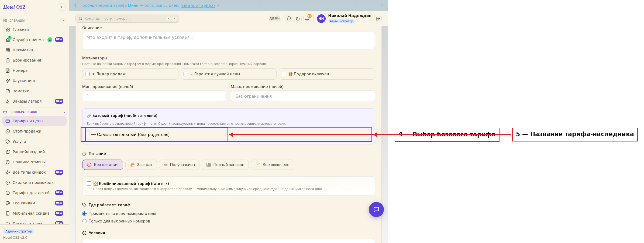Open the Услуги tag icon
The image size is (644, 243).
[x=8, y=141]
